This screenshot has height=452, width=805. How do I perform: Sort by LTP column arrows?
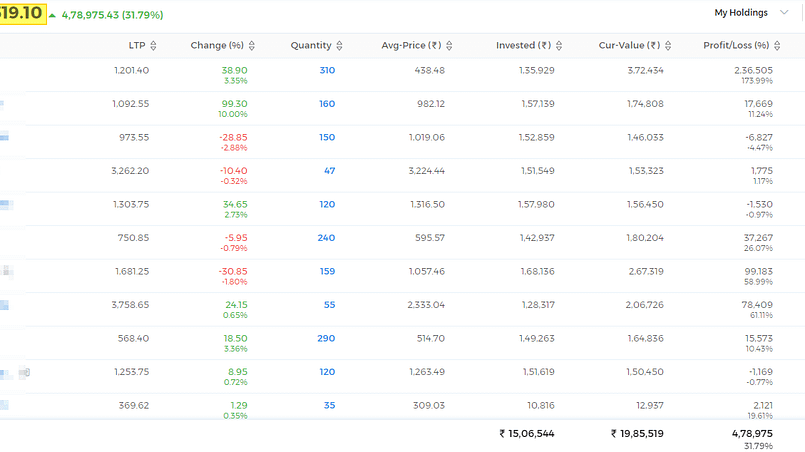[153, 46]
